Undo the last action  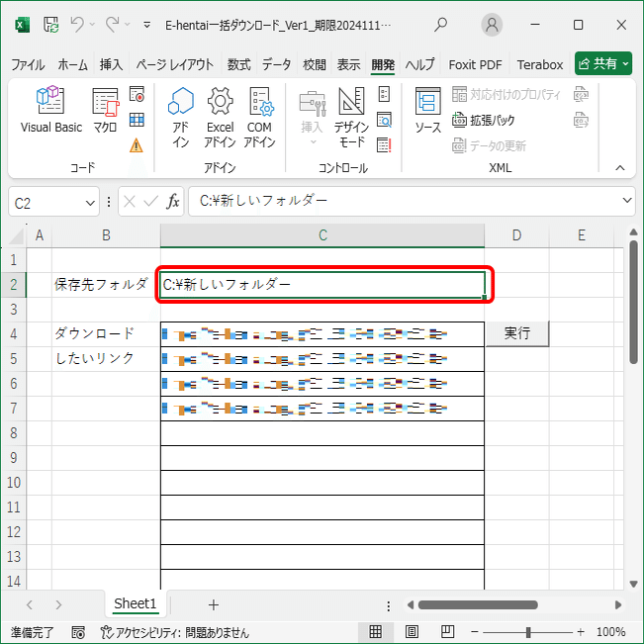tap(77, 25)
